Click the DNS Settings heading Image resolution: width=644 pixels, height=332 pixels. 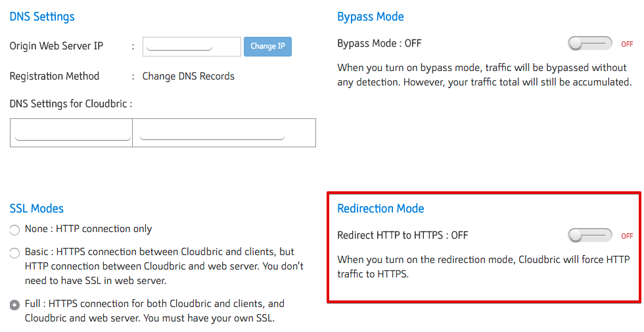click(x=42, y=17)
